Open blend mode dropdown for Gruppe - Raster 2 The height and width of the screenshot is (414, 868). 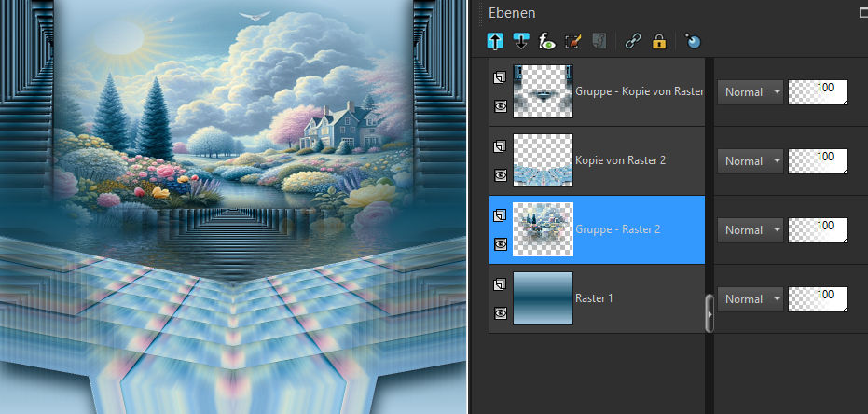[x=751, y=230]
